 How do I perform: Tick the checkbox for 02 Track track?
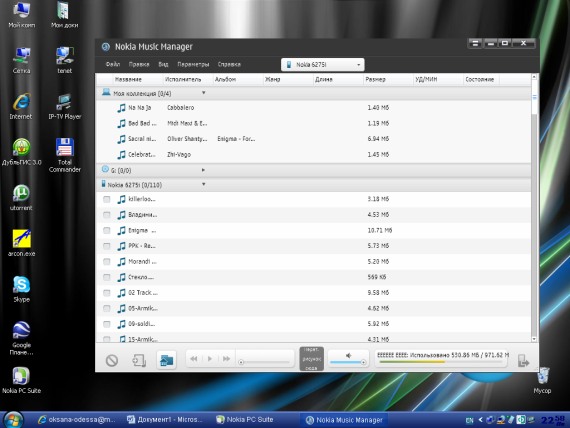pos(107,293)
